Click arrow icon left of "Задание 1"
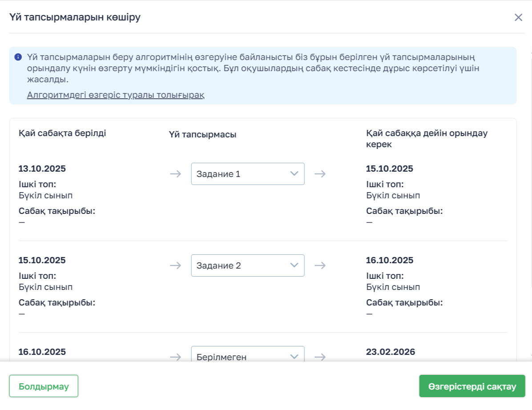The height and width of the screenshot is (410, 532). pos(176,174)
